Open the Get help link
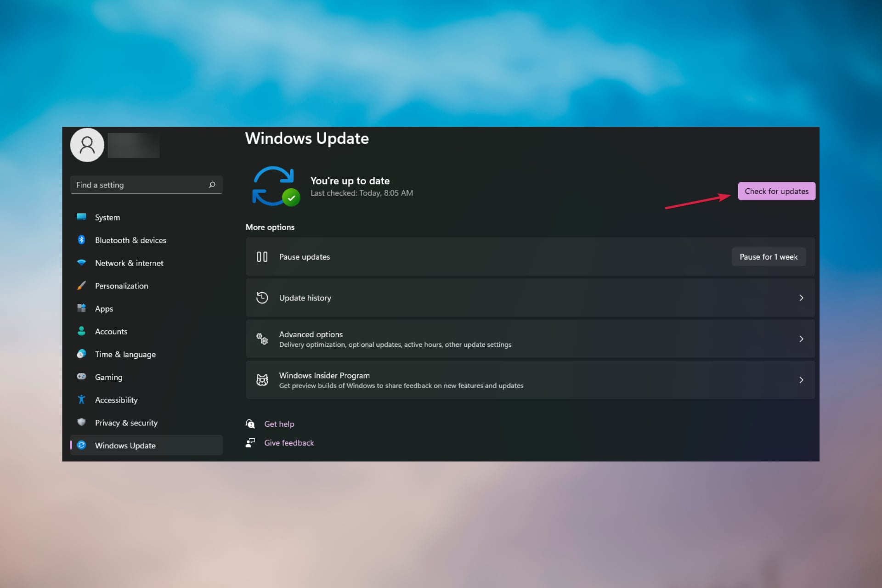 (279, 424)
